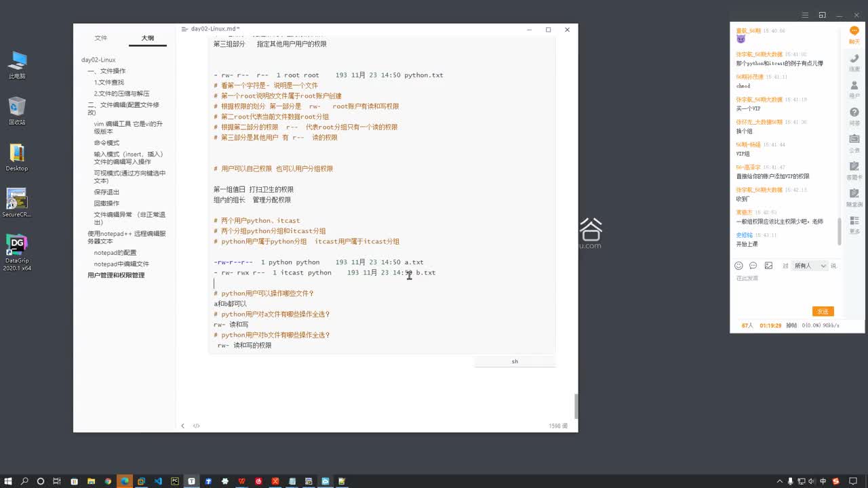Viewport: 868px width, 488px height.
Task: Jump to 回撤操作 outline entry
Action: click(x=106, y=203)
